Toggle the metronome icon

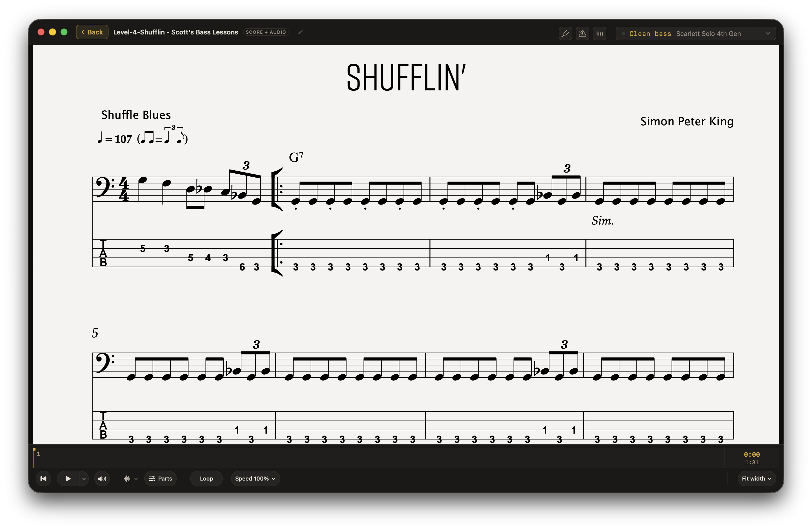[582, 33]
